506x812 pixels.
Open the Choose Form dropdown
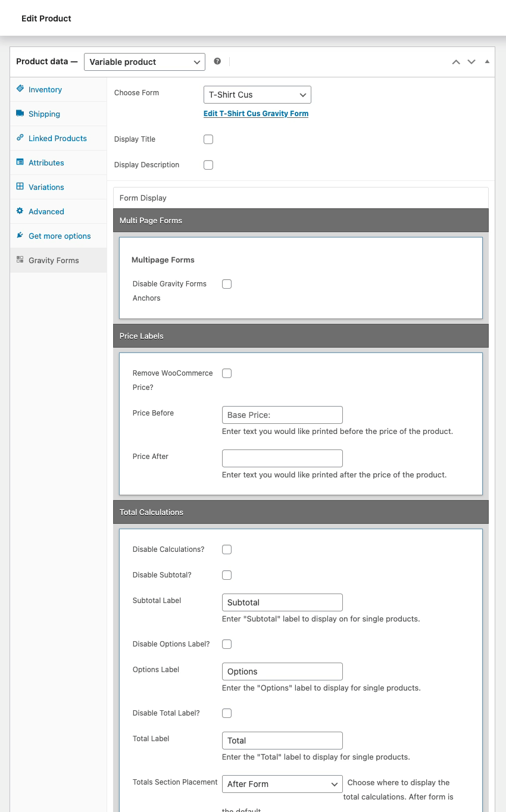[257, 95]
